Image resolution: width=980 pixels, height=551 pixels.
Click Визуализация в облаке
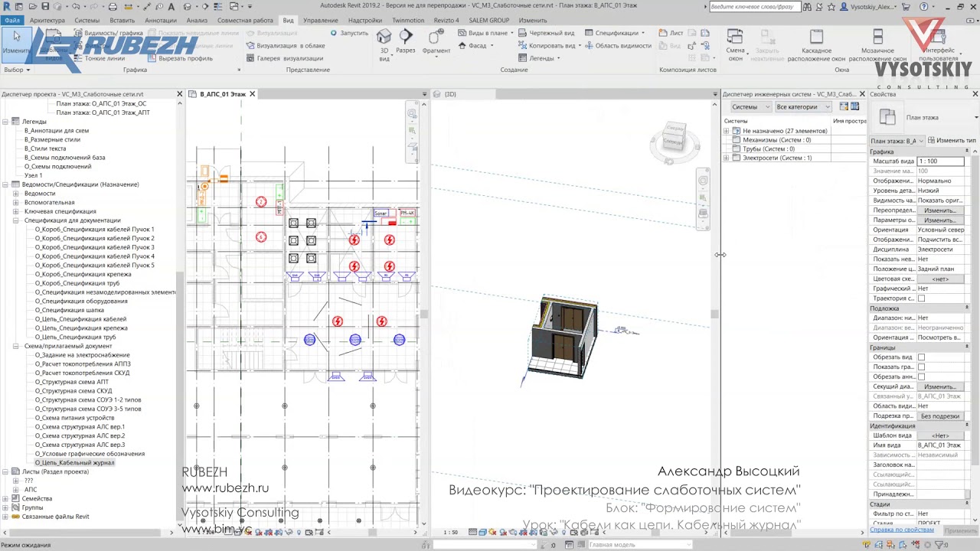click(285, 46)
